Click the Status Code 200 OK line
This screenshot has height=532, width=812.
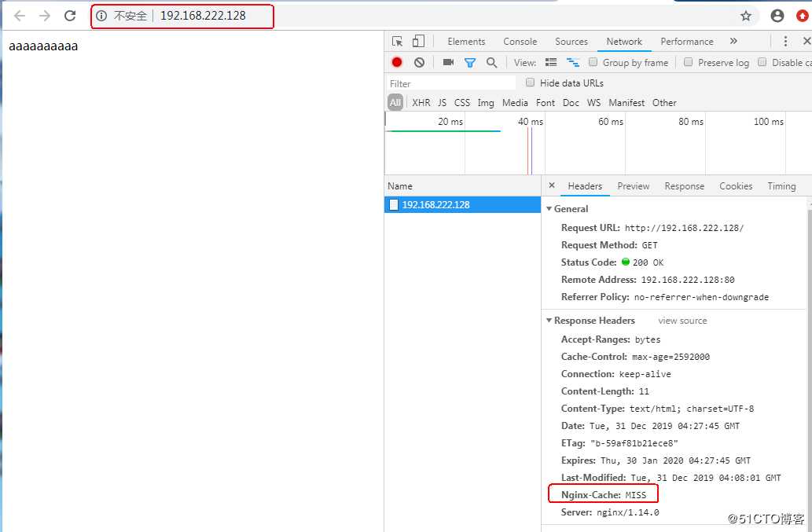612,262
